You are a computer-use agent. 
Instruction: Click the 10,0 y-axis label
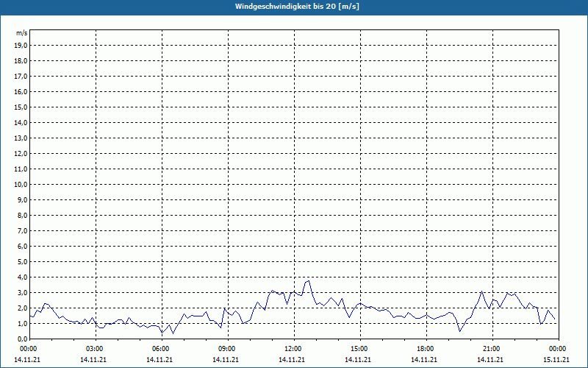tap(21, 185)
